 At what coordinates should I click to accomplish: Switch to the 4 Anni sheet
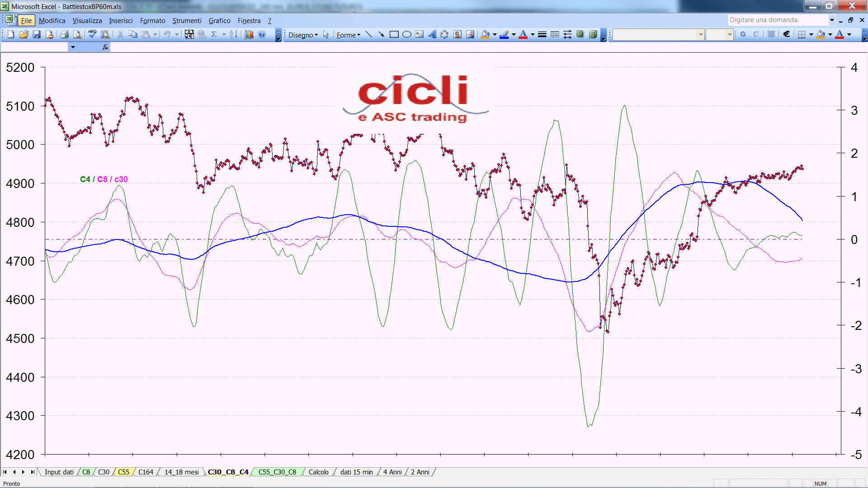[x=392, y=472]
